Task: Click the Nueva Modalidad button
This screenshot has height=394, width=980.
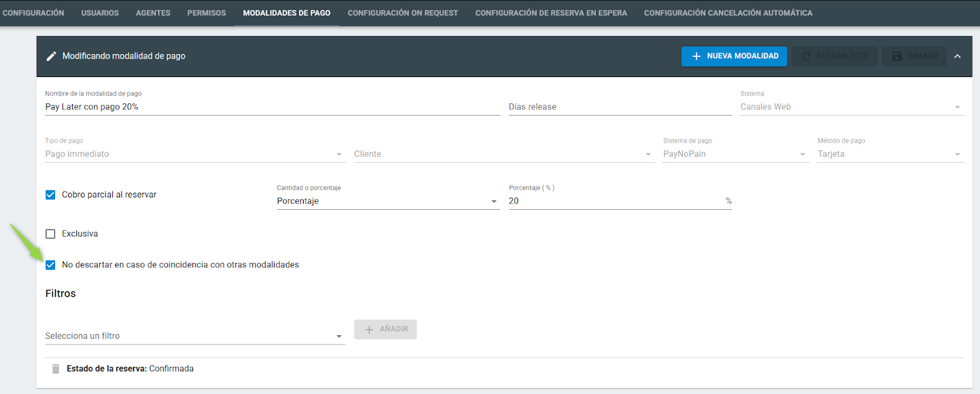Action: 734,56
